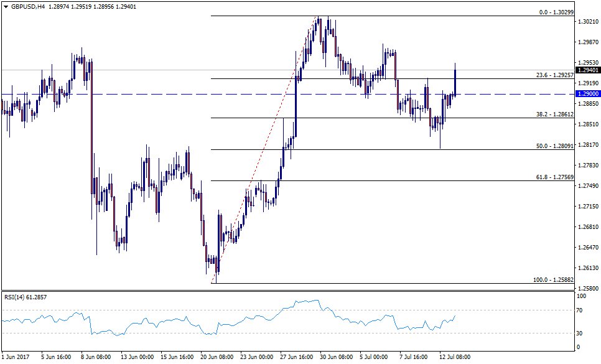
Task: Select the 1.29000 horizontal line price tag
Action: point(588,93)
